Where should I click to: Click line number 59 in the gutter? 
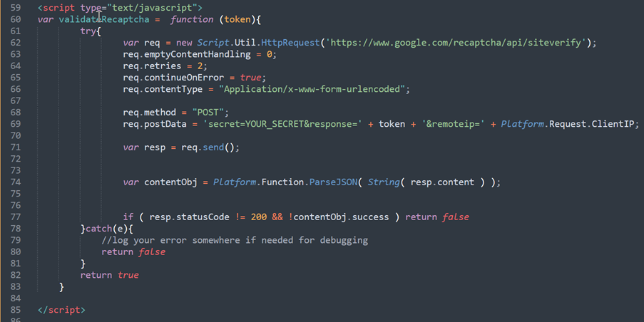(x=16, y=8)
